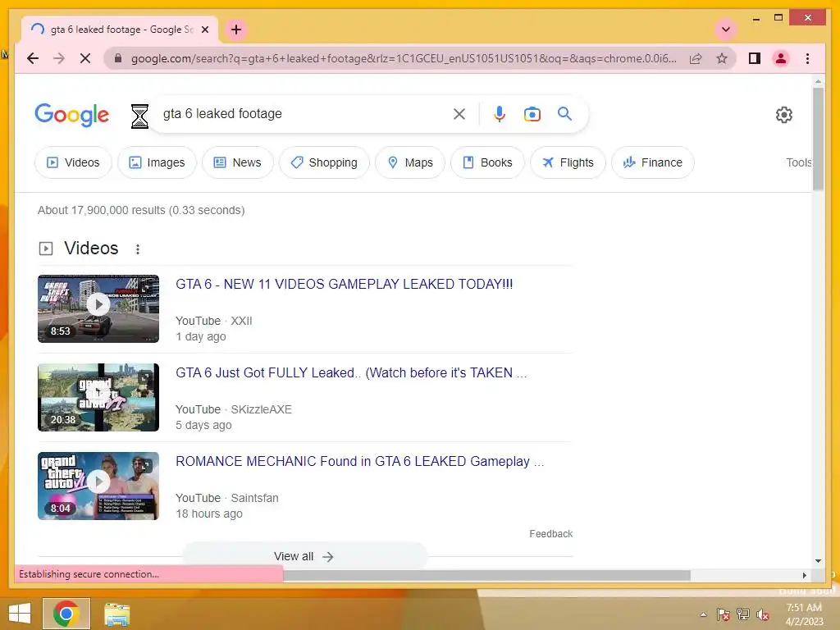This screenshot has height=630, width=840.
Task: Click the Google logo
Action: pos(72,114)
